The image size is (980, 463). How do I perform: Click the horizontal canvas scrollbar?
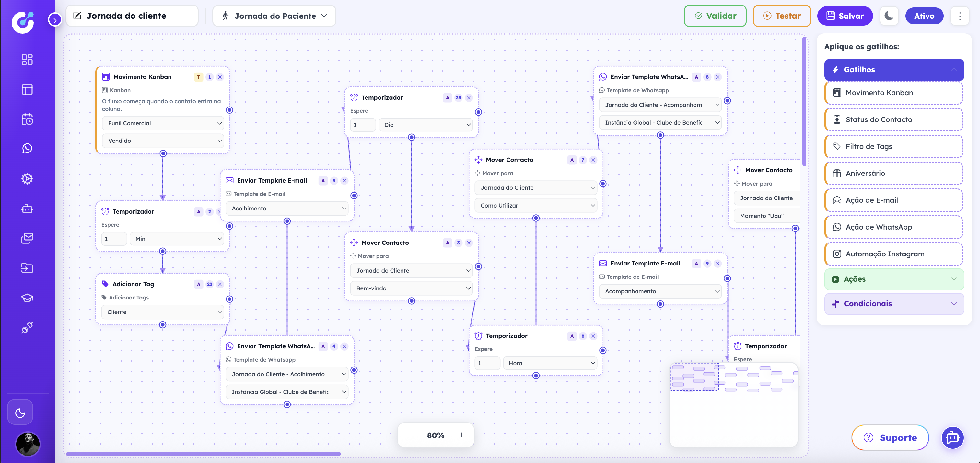point(204,454)
